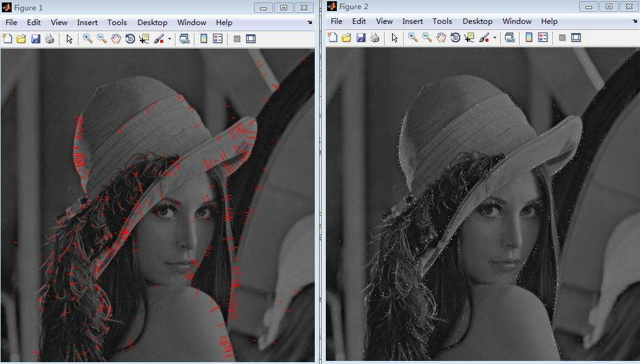Click the dock arrow in Figure 2 menu bar

635,21
